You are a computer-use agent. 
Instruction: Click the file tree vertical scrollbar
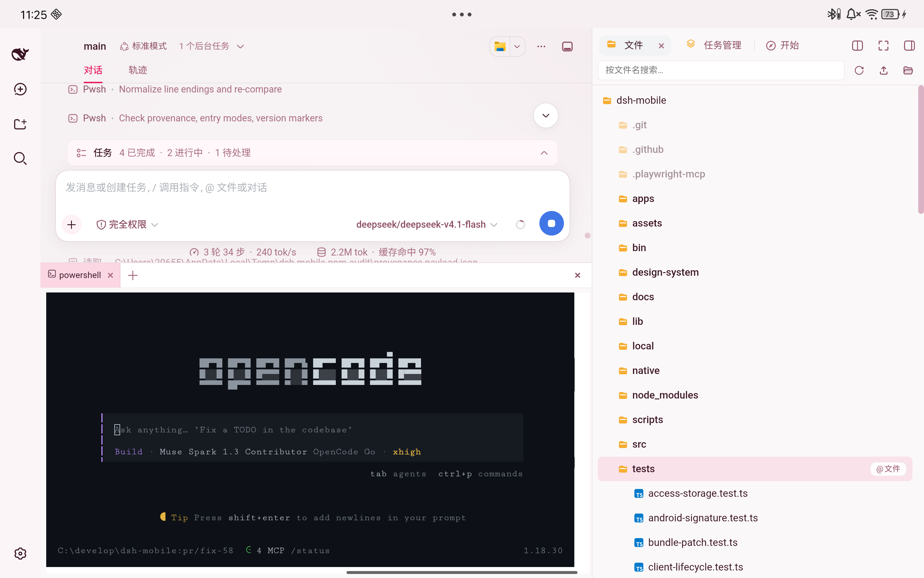click(x=921, y=149)
